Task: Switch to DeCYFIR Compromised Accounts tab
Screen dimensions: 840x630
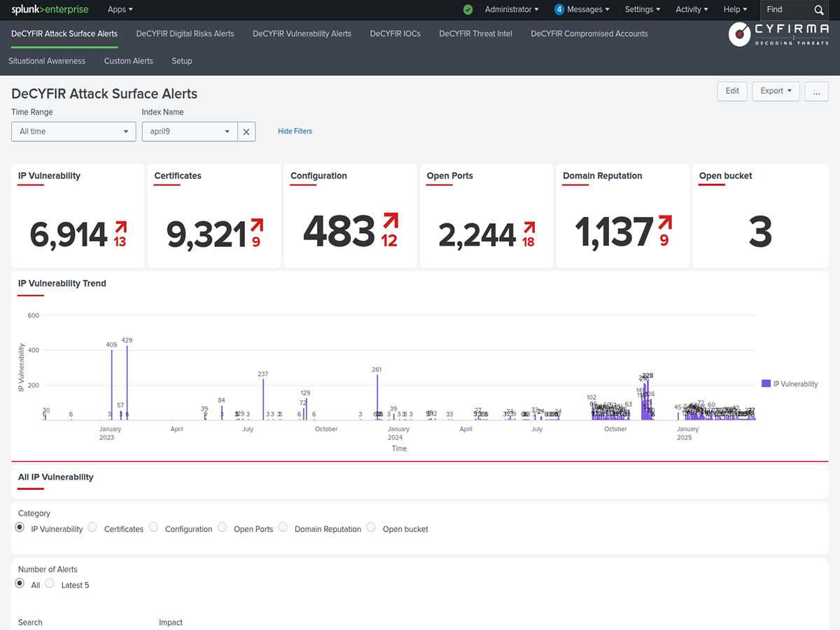Action: coord(589,34)
